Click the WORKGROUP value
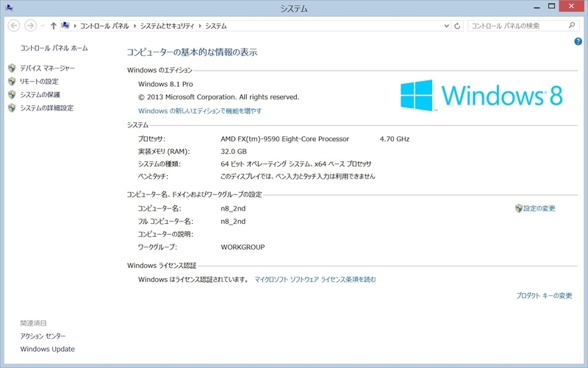 click(243, 247)
